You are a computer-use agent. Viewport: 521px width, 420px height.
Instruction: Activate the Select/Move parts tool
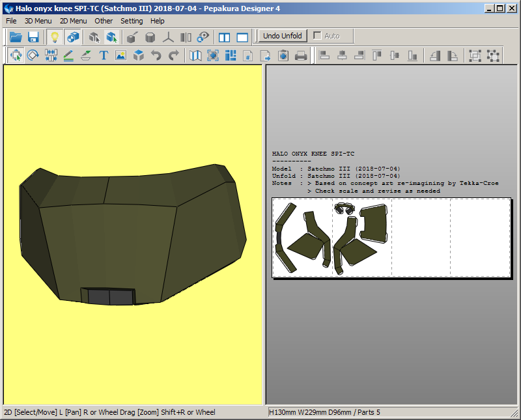click(x=16, y=55)
